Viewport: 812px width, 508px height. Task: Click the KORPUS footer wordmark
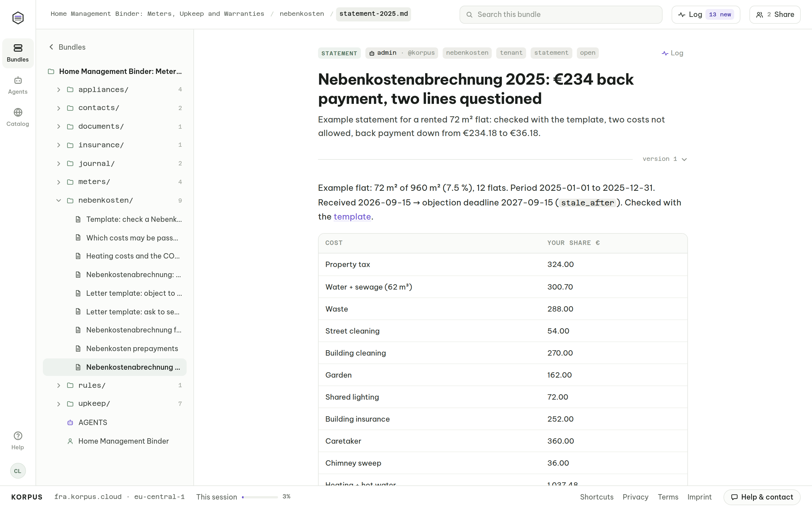click(x=27, y=497)
